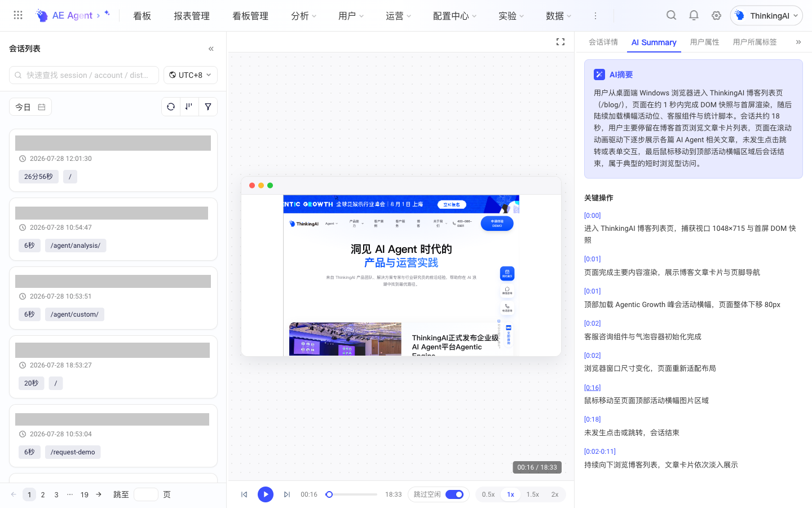Expand the 用户 menu
The width and height of the screenshot is (812, 508).
[351, 16]
